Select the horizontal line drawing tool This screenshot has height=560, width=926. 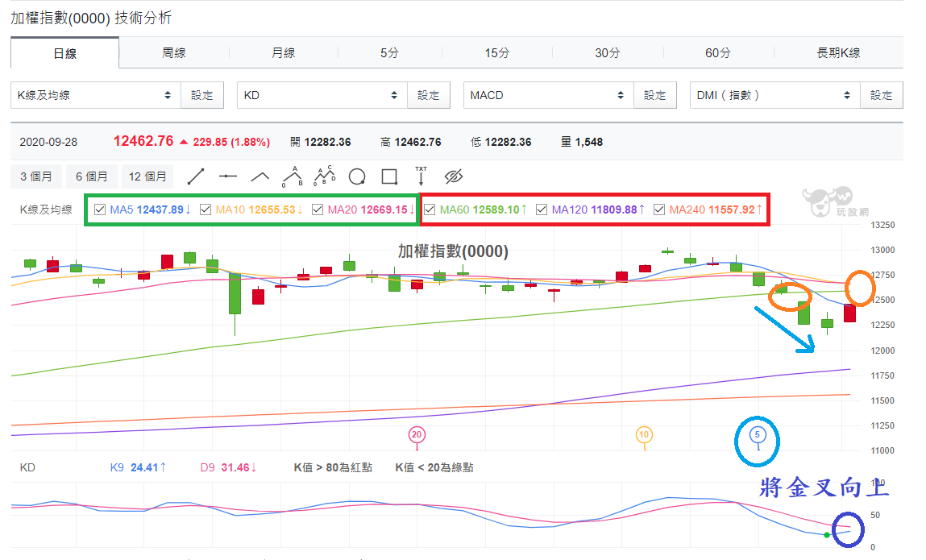[227, 176]
